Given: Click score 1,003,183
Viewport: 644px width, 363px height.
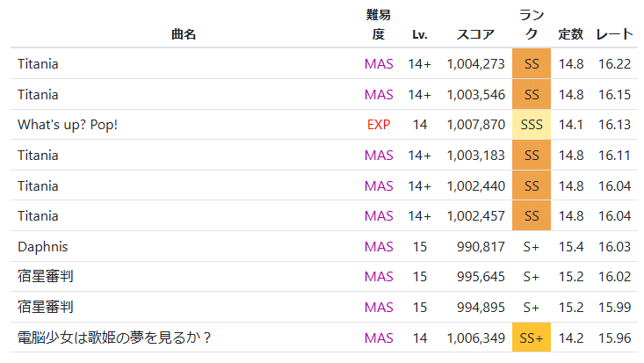Looking at the screenshot, I should pyautogui.click(x=475, y=156).
